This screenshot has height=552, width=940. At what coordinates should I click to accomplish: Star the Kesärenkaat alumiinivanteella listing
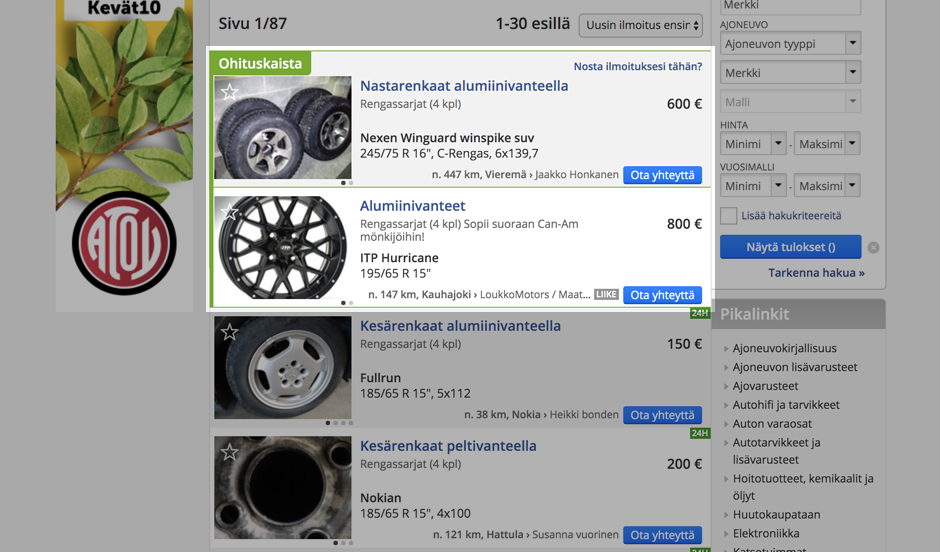pos(230,331)
